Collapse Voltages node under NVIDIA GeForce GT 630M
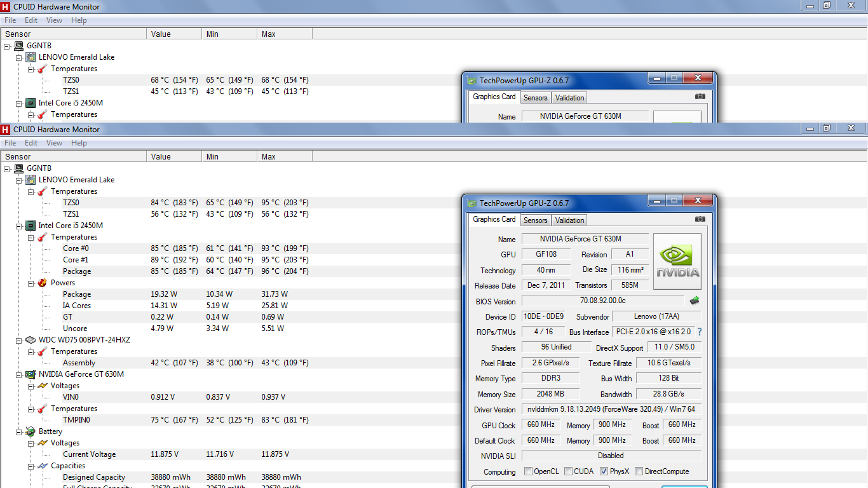 pos(31,386)
